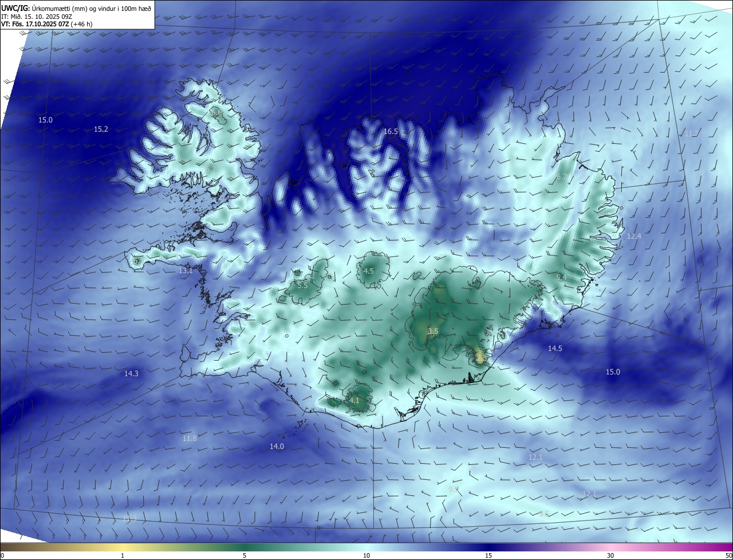Click the 14.0 value label

[277, 447]
